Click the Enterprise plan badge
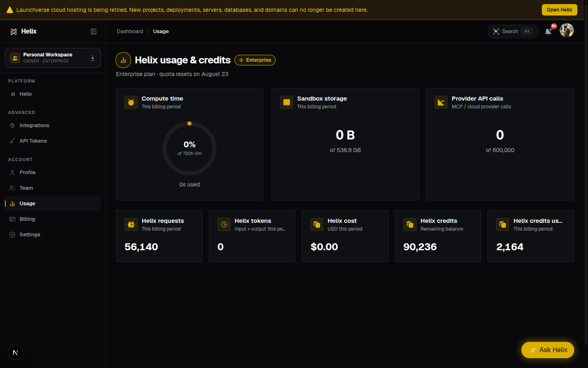Image resolution: width=588 pixels, height=368 pixels. point(255,60)
